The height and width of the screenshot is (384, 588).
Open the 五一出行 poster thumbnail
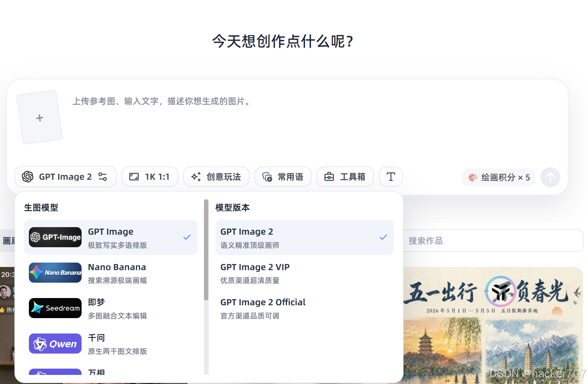pos(493,325)
